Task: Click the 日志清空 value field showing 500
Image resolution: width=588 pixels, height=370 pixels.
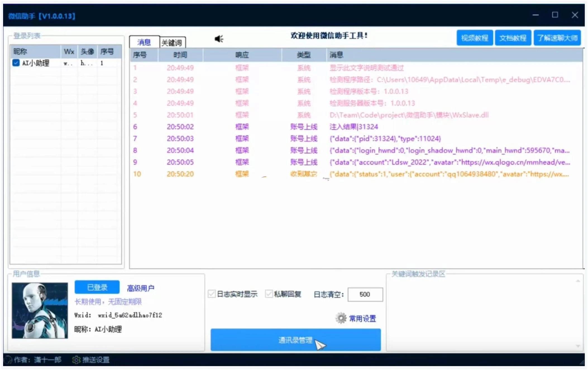Action: coord(365,294)
